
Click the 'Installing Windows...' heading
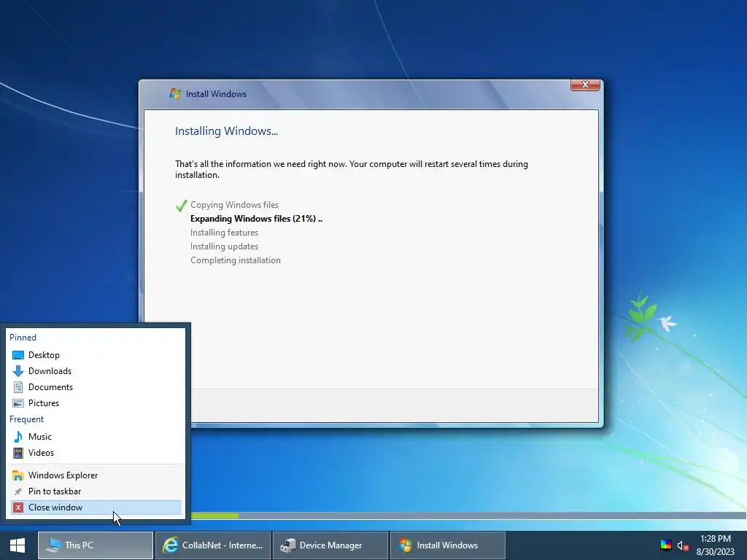226,131
